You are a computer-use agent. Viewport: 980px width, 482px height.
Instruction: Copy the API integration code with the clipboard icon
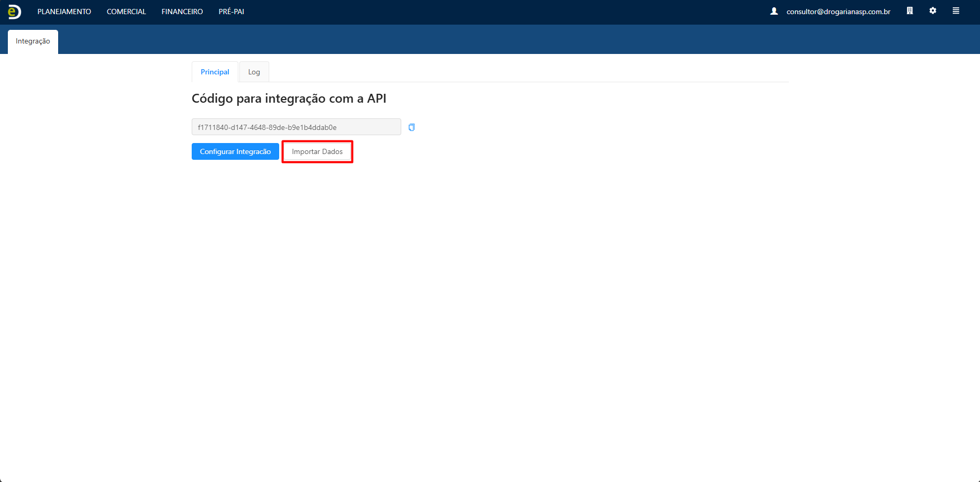(412, 127)
